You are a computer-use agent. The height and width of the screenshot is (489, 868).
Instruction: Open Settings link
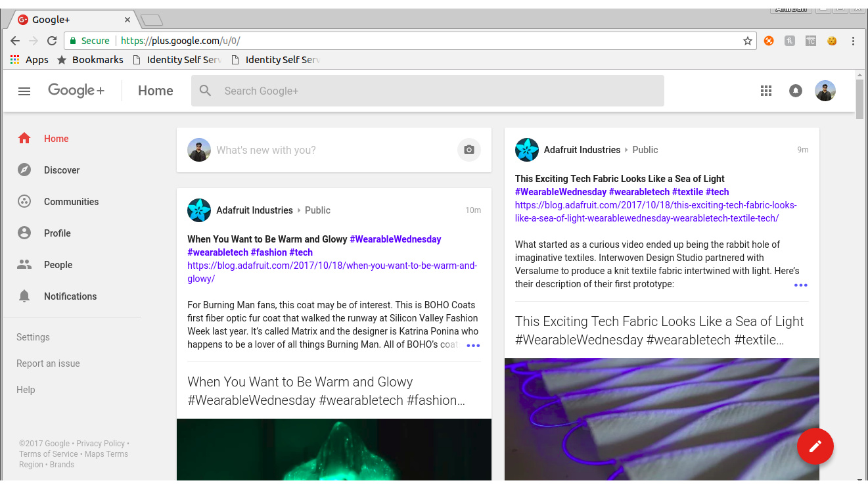[33, 337]
